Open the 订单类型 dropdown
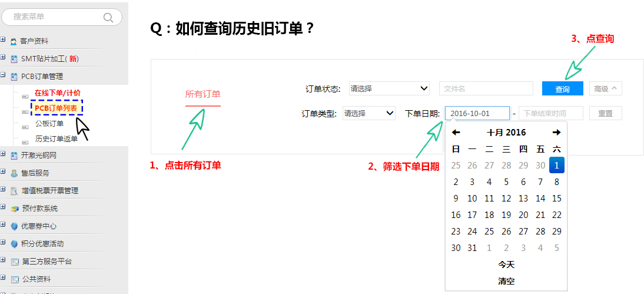Screen dimensions: 644x294 click(x=369, y=114)
